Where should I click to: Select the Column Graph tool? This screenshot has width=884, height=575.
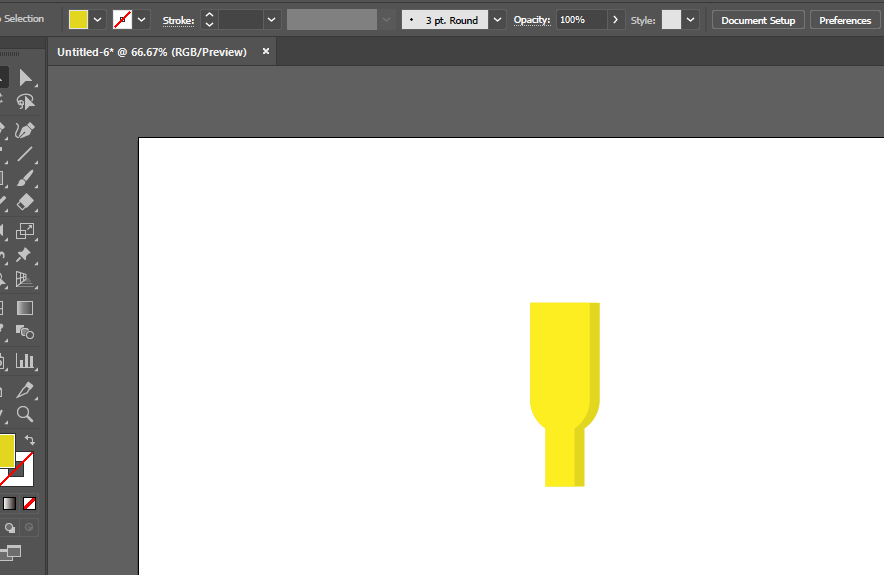tap(25, 361)
